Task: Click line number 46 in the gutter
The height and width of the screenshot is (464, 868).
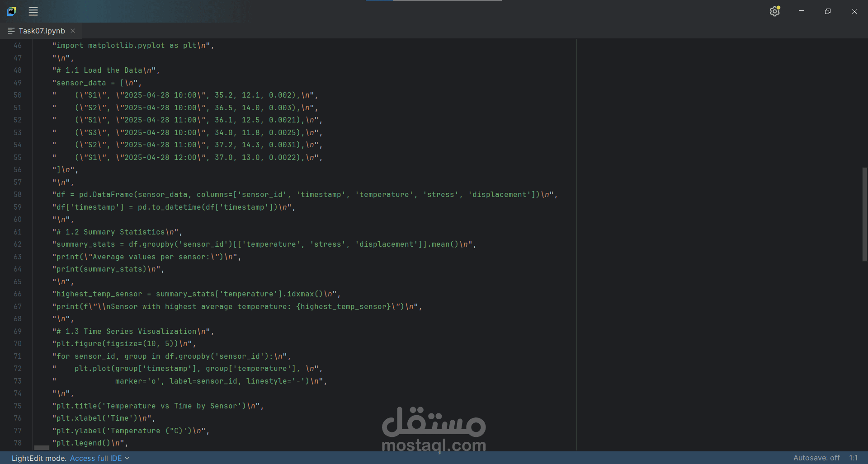Action: 18,46
